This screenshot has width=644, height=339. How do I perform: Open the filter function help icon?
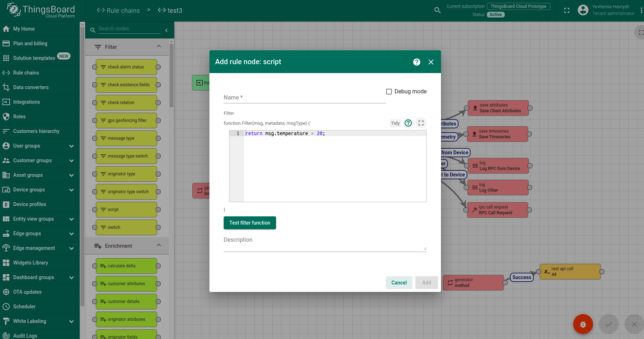[409, 123]
